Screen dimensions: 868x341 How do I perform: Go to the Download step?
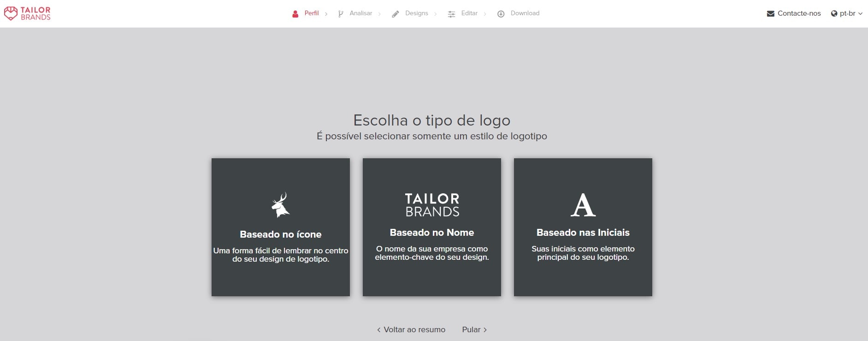pos(525,13)
